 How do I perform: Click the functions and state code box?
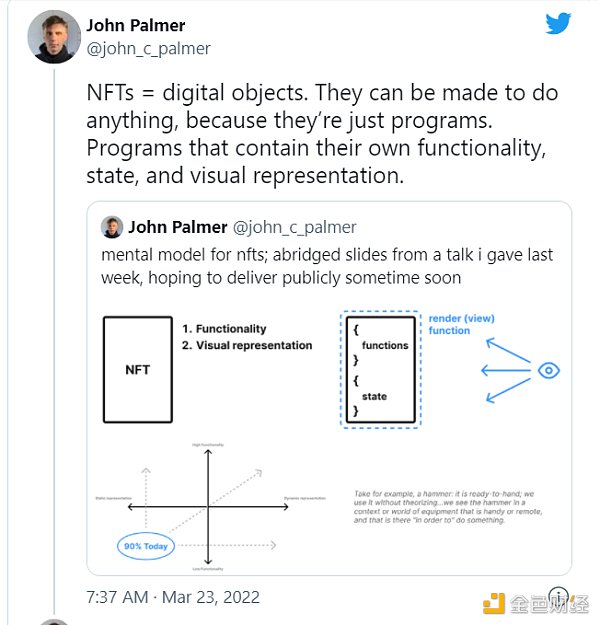point(380,369)
